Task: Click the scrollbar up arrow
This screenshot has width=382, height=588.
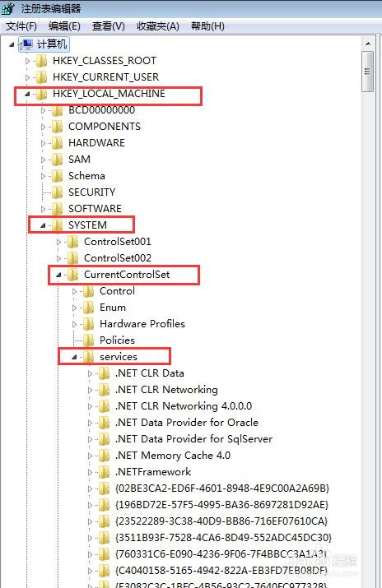Action: tap(368, 44)
